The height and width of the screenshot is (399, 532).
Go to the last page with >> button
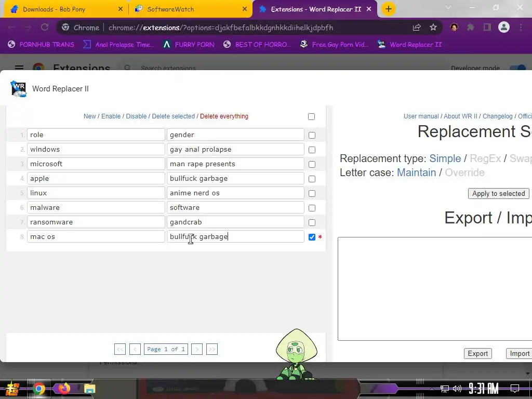(x=212, y=349)
